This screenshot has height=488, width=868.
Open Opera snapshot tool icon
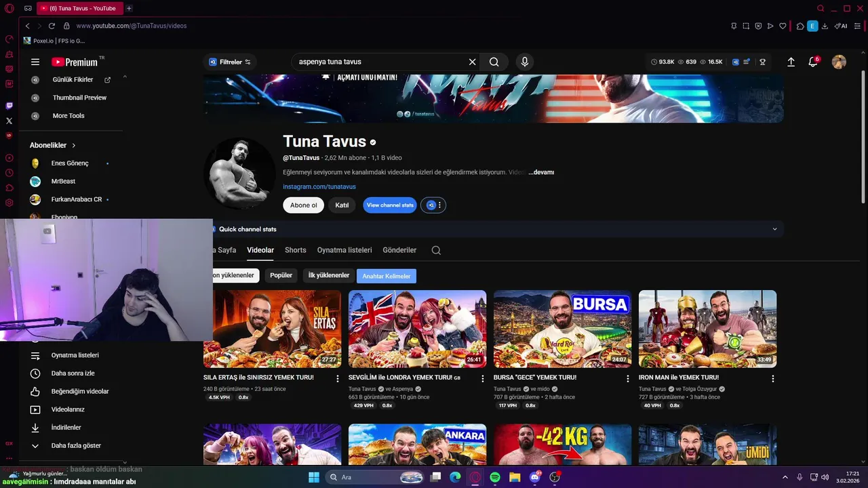click(x=746, y=26)
